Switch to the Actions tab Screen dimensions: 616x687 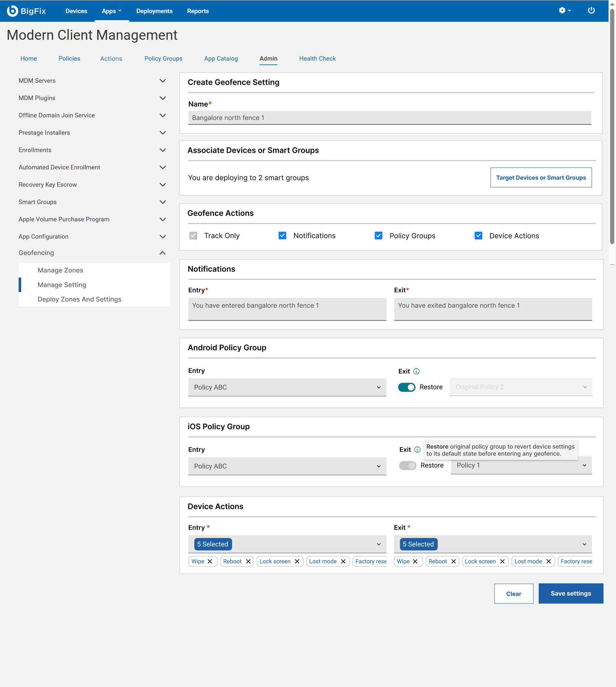tap(111, 58)
